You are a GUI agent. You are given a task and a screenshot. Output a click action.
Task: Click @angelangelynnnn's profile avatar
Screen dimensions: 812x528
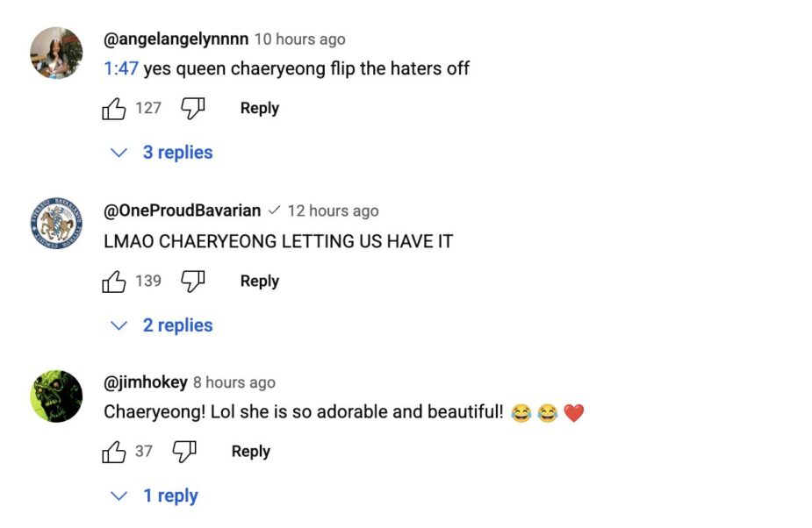[x=56, y=53]
